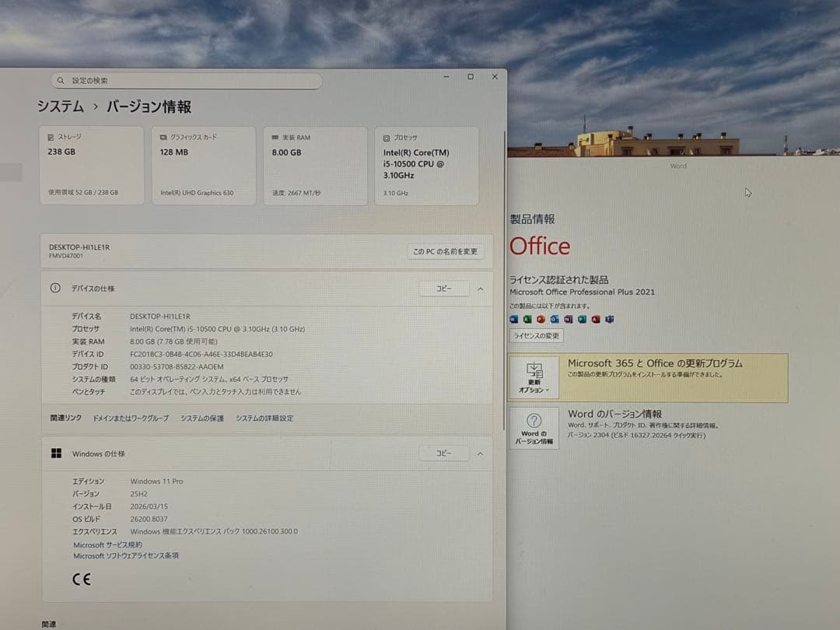The width and height of the screenshot is (840, 630).
Task: Click the product ID value 00330-53708-85822-AAOEM
Action: coord(177,367)
